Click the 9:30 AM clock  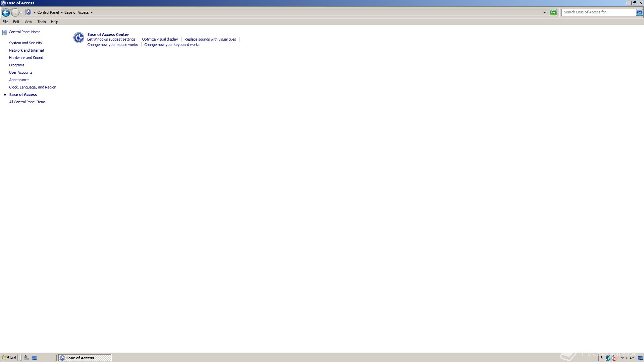(628, 358)
